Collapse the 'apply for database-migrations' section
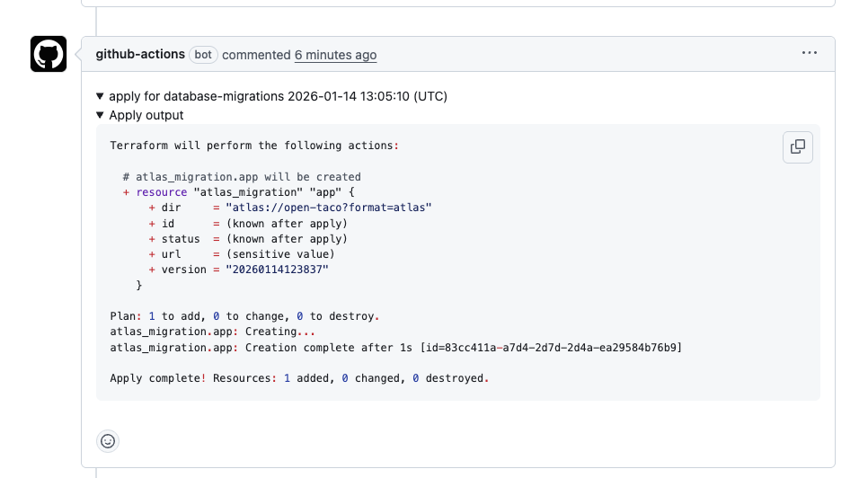The image size is (868, 478). [100, 96]
